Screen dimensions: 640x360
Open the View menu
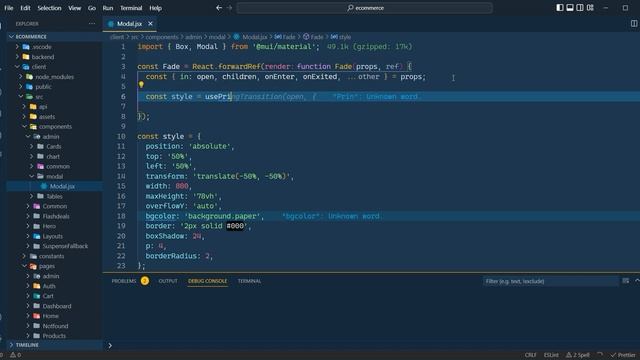74,8
